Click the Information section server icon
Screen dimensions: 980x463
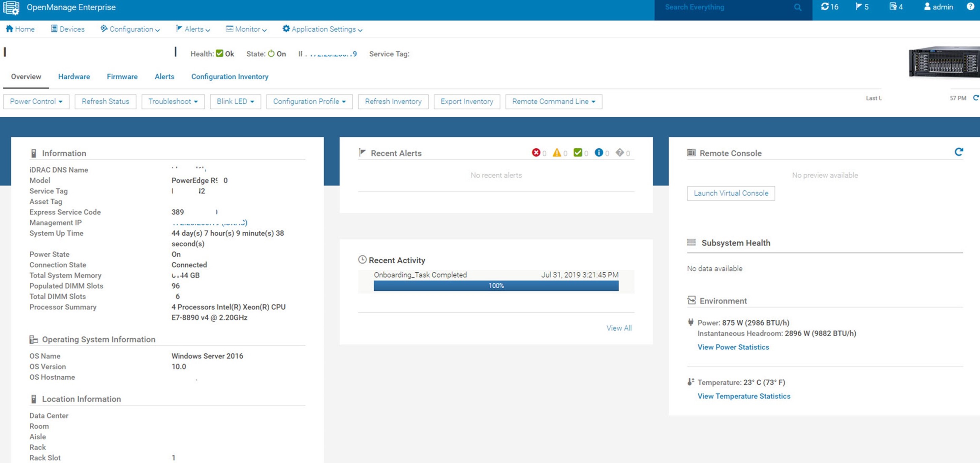pos(33,153)
